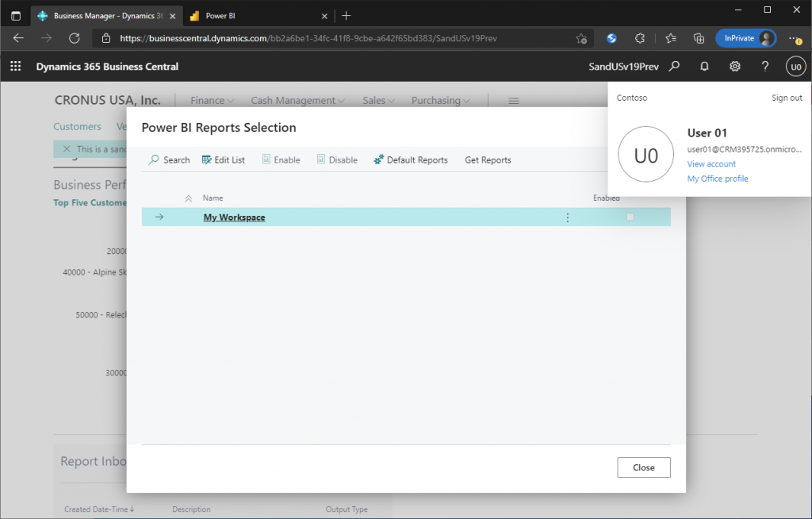812x519 pixels.
Task: Toggle Enabled checkbox for My Workspace
Action: (x=630, y=217)
